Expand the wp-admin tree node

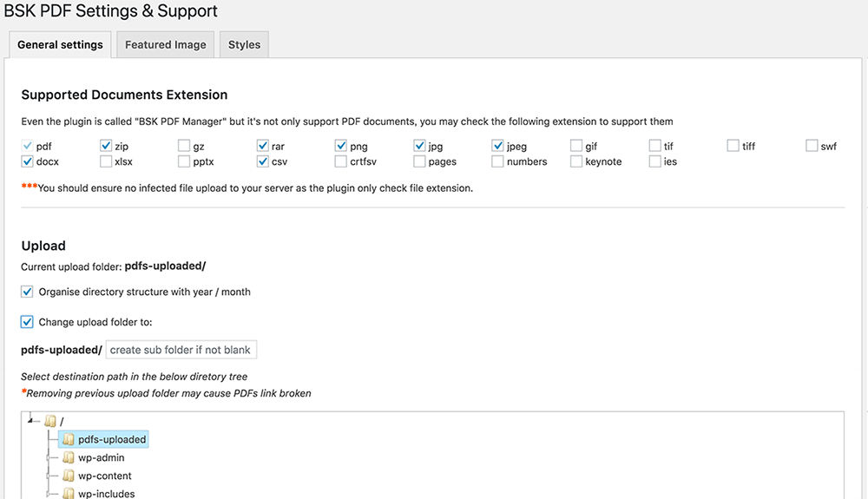(x=48, y=457)
